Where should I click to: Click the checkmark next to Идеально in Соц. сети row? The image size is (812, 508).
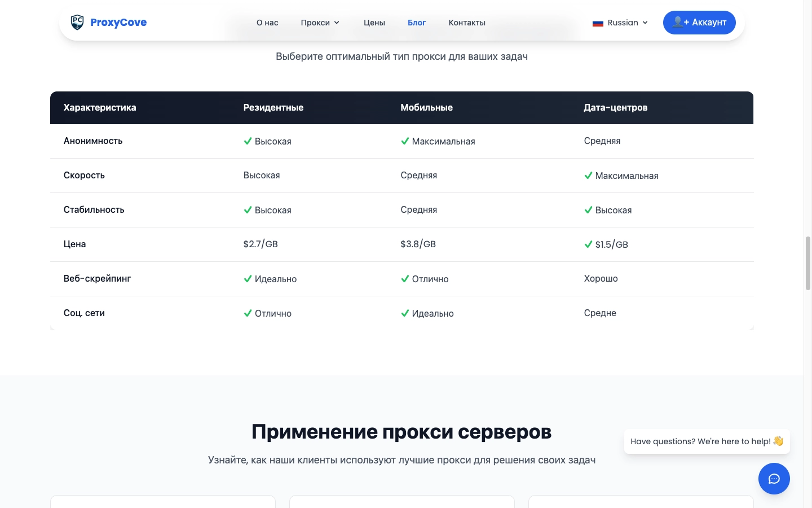point(405,313)
